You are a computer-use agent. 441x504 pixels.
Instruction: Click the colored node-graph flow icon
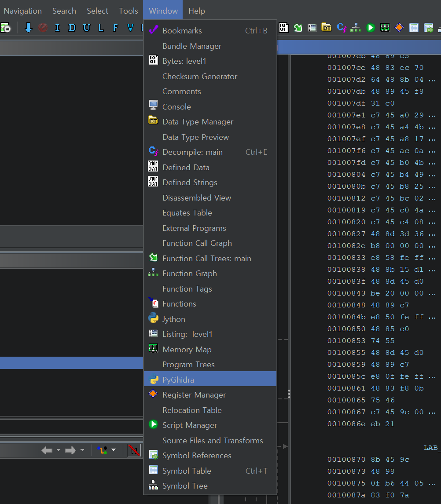(102, 450)
